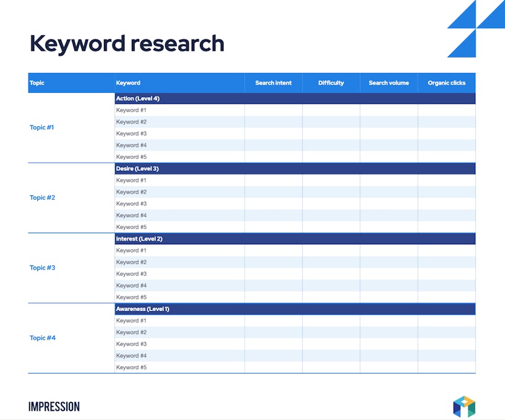Select Keyword #1 under Action (Level 4)
505x420 pixels.
[x=131, y=110]
